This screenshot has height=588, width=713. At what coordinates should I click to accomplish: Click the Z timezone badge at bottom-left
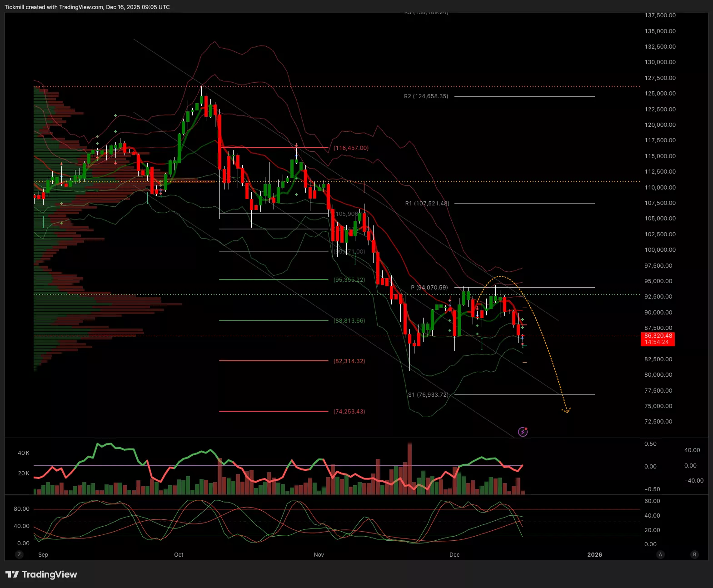point(19,554)
